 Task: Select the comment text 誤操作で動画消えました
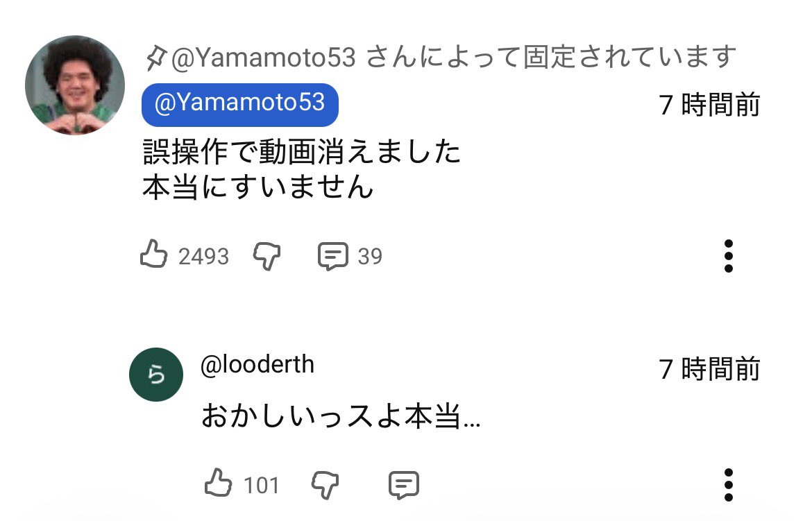302,152
